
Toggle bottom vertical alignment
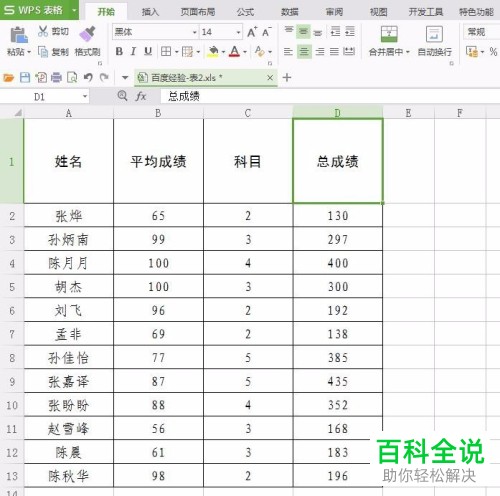318,33
